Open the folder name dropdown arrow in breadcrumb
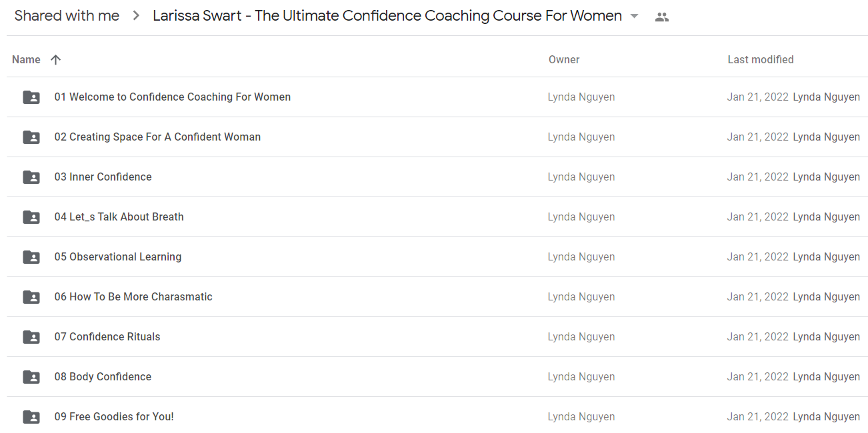This screenshot has width=868, height=433. [634, 17]
